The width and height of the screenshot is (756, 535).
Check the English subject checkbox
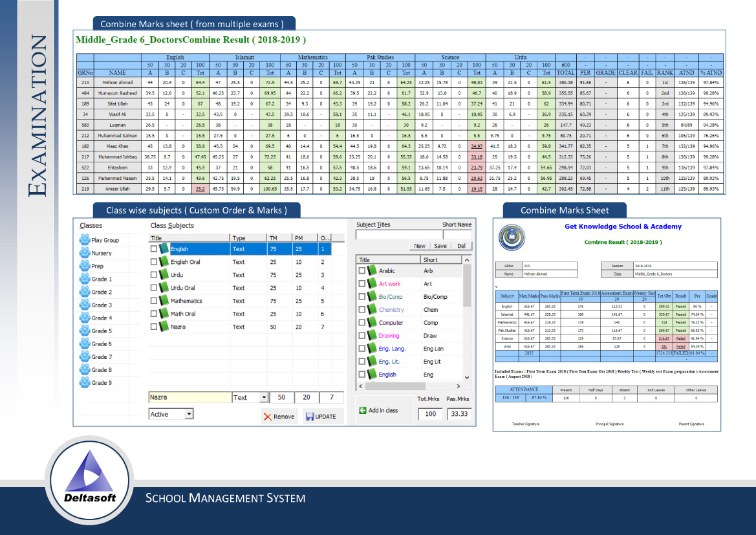click(155, 248)
